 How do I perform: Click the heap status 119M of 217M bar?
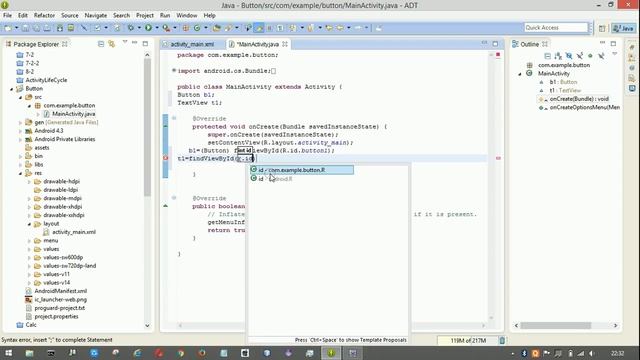tap(468, 340)
